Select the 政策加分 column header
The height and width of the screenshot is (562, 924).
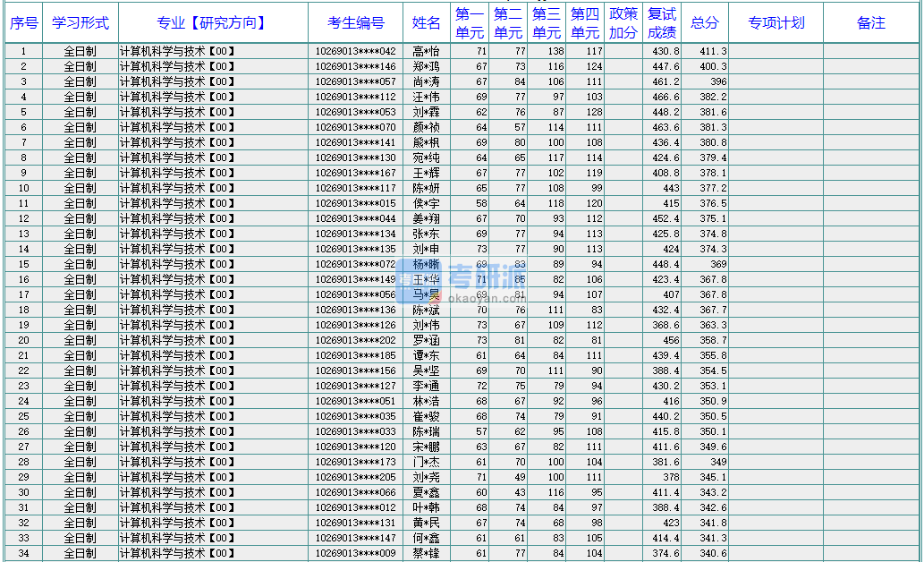tap(623, 23)
